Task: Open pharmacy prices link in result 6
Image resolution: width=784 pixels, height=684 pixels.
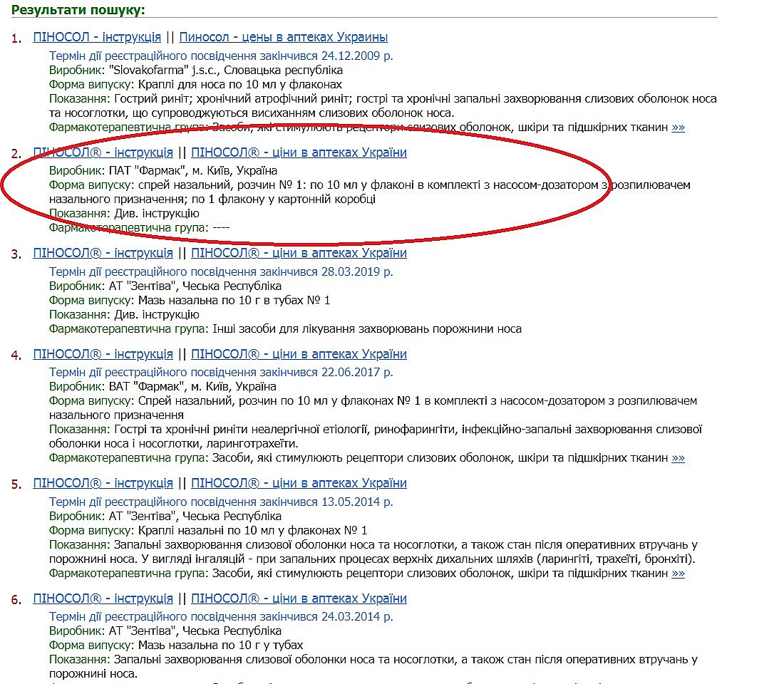Action: [x=299, y=598]
